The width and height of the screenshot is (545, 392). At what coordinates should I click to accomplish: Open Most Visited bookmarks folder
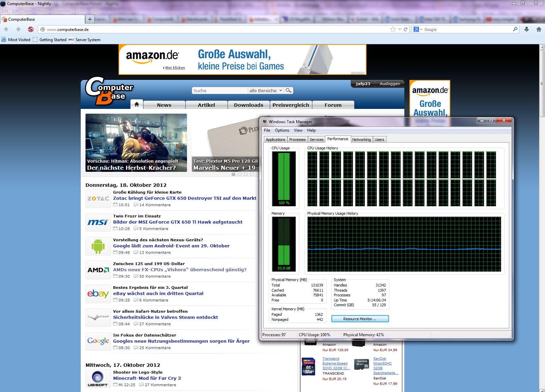(16, 40)
